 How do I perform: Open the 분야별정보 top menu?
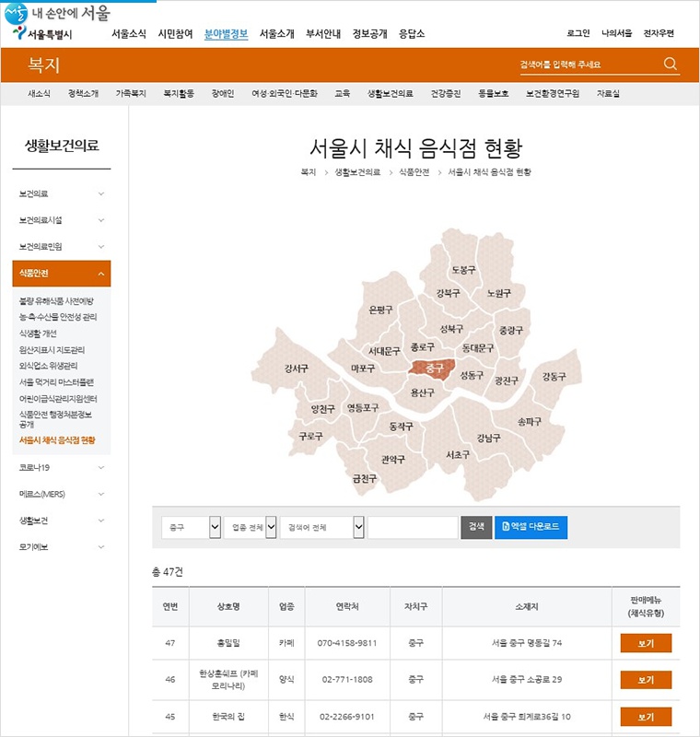(226, 33)
